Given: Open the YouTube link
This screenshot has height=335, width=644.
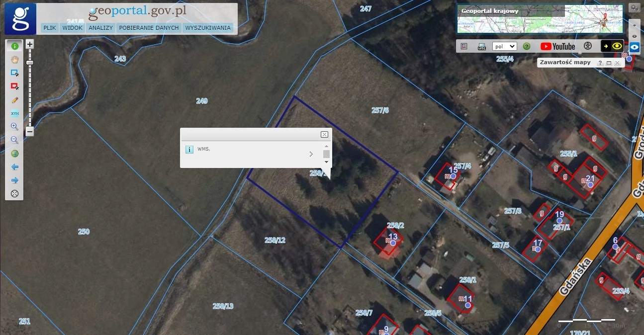Looking at the screenshot, I should pyautogui.click(x=557, y=46).
